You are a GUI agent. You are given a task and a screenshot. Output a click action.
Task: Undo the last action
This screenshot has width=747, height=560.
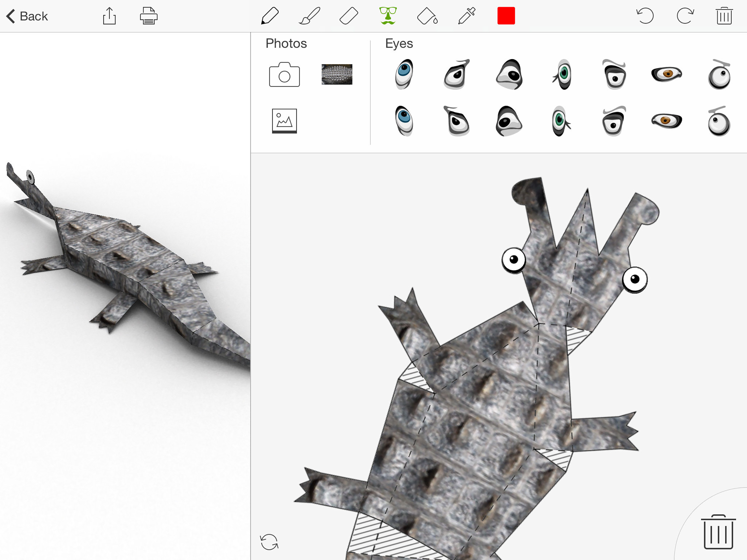click(x=645, y=16)
